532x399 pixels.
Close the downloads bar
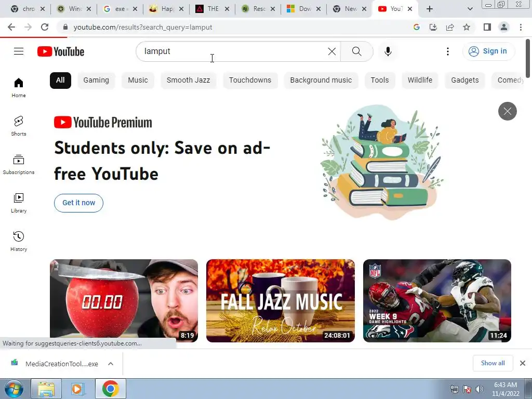523,363
